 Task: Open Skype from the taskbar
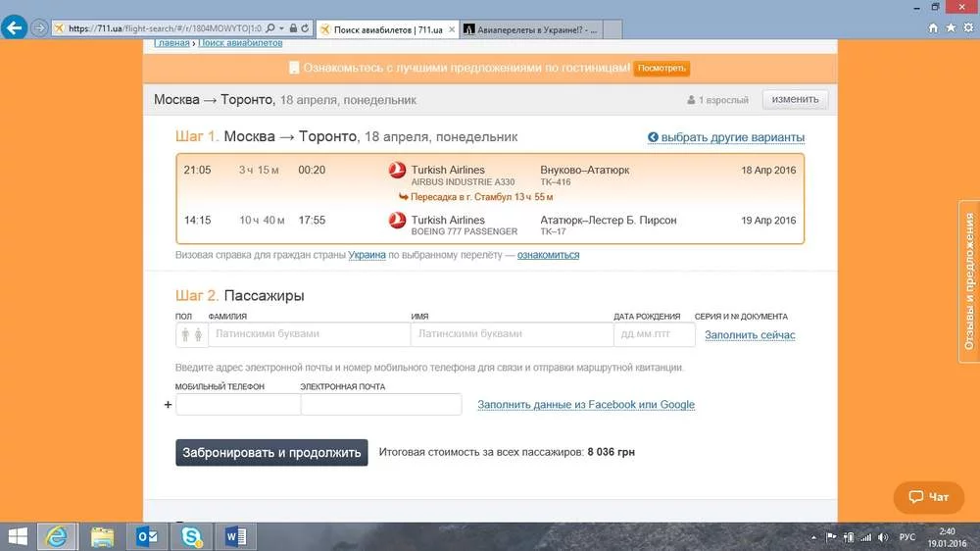[x=191, y=536]
